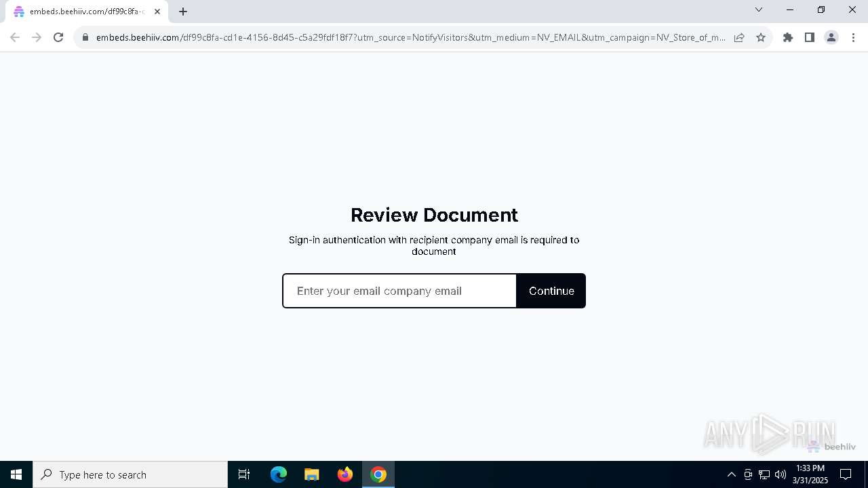Click the lock icon in address bar
The width and height of the screenshot is (868, 488).
click(85, 37)
